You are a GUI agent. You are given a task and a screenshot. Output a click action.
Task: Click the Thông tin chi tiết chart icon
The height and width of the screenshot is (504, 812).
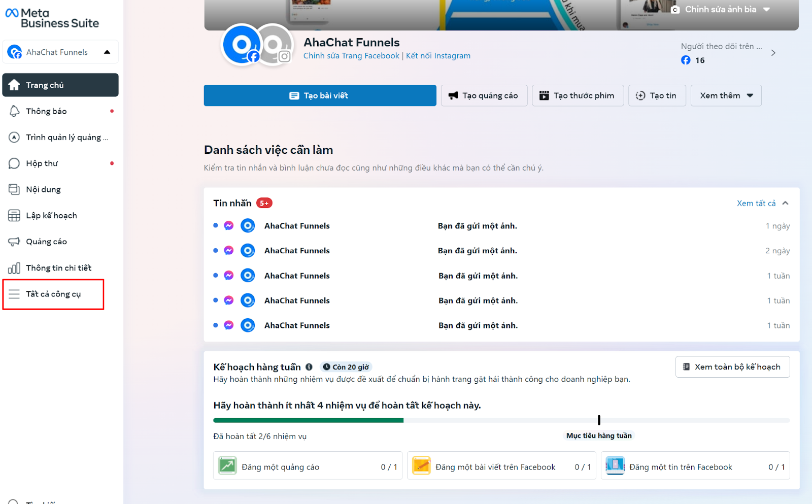pyautogui.click(x=14, y=268)
